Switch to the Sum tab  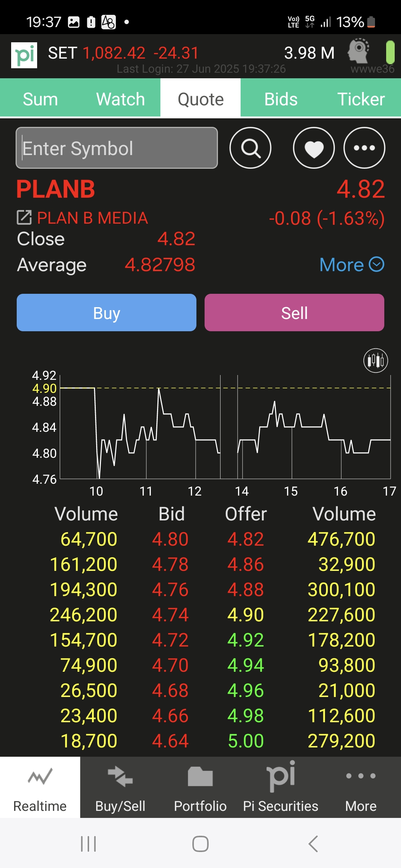[40, 99]
